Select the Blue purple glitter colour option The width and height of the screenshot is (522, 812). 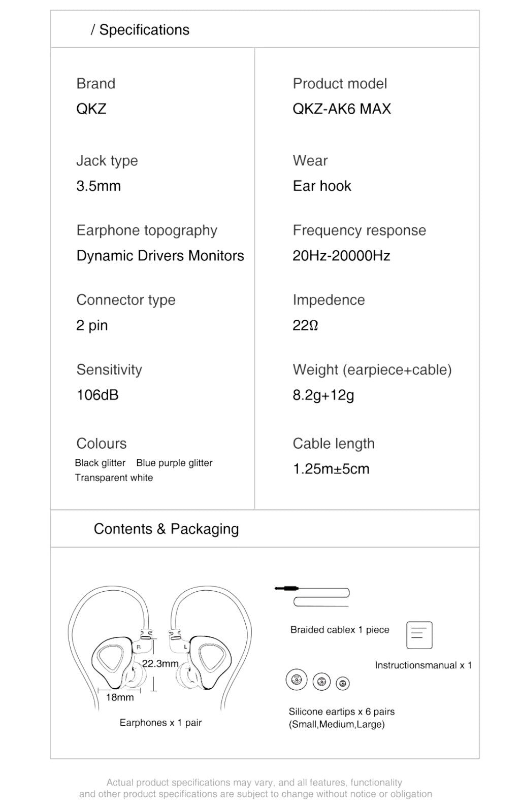click(x=174, y=463)
